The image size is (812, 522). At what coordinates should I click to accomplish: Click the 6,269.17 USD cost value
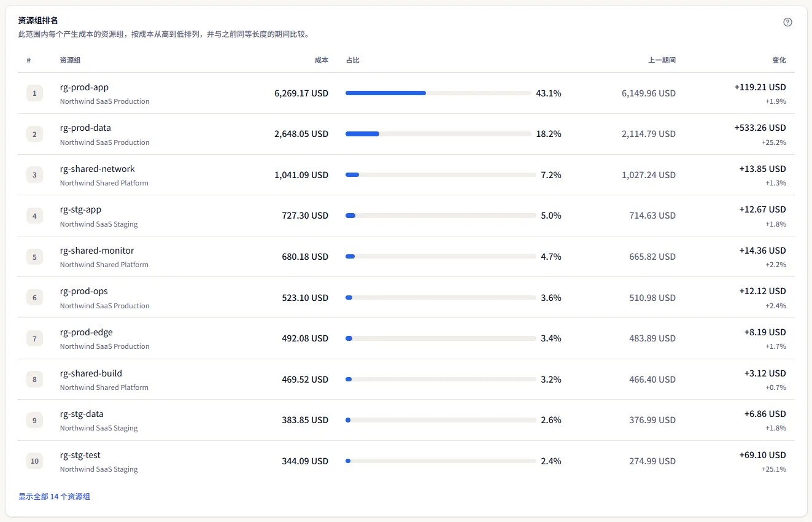(x=301, y=93)
